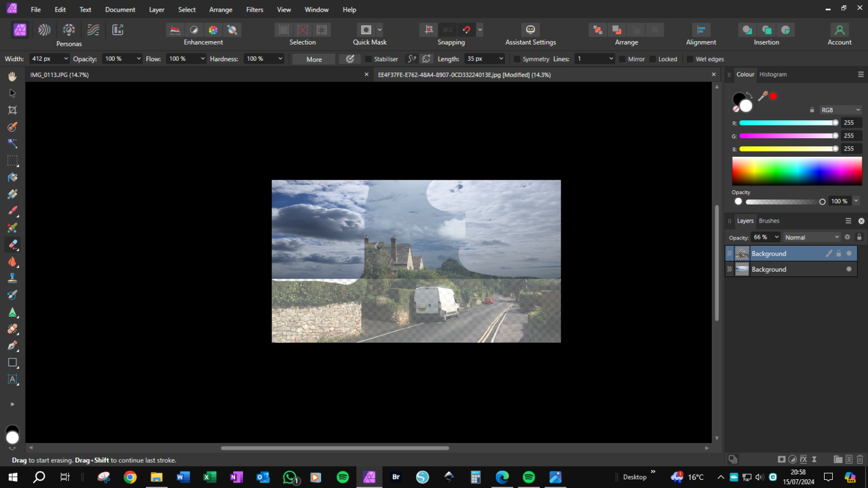Activate the Crop tool
The image size is (868, 488).
tap(13, 110)
